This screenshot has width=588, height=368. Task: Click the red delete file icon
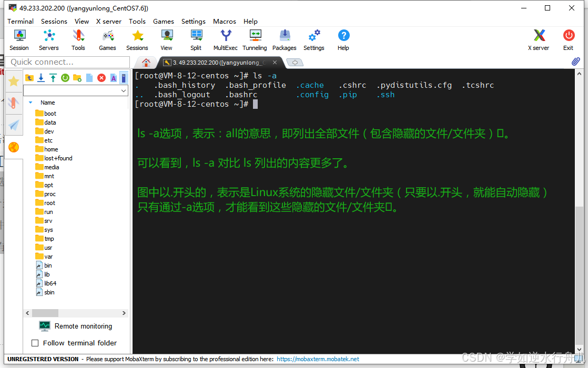click(102, 78)
